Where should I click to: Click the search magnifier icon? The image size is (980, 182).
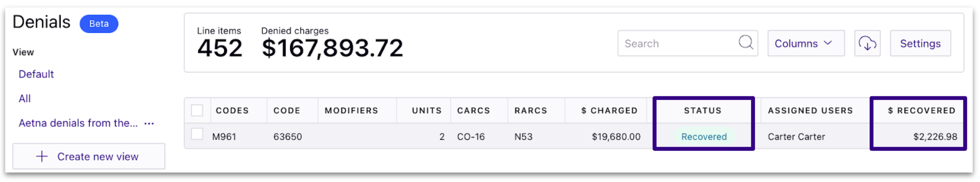[x=746, y=43]
